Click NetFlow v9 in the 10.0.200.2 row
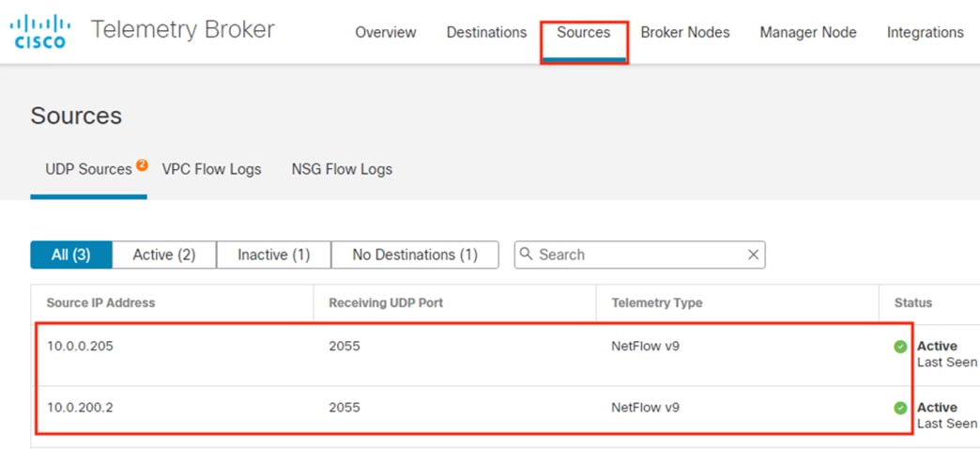The width and height of the screenshot is (980, 449). 645,407
